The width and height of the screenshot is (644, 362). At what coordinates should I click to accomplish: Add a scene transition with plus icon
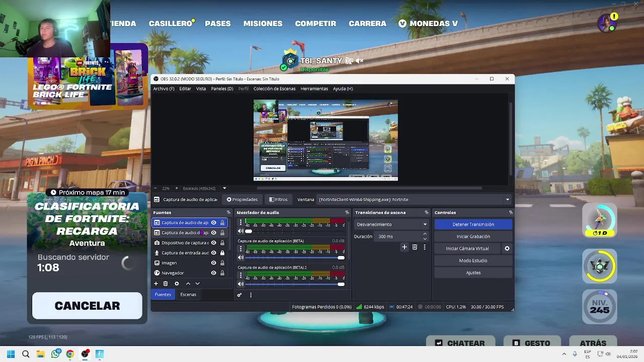tap(404, 247)
